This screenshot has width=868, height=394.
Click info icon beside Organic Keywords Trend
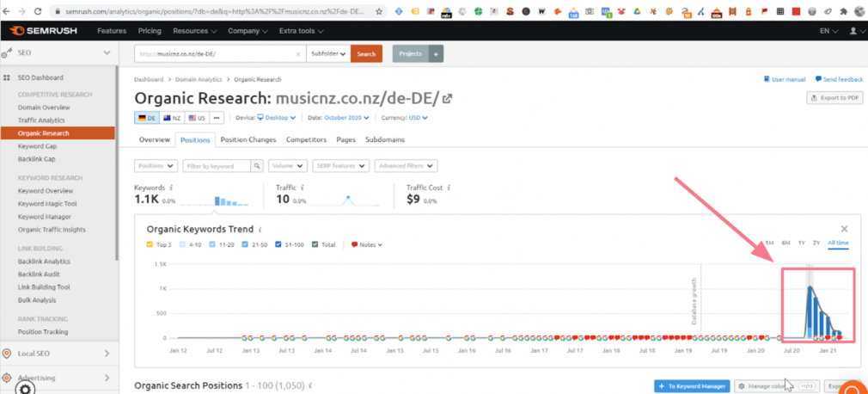[x=260, y=230]
